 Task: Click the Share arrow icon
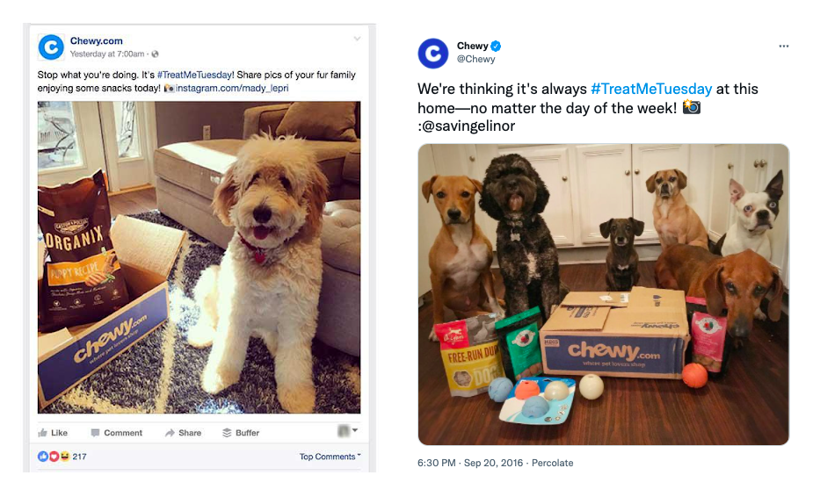point(170,433)
